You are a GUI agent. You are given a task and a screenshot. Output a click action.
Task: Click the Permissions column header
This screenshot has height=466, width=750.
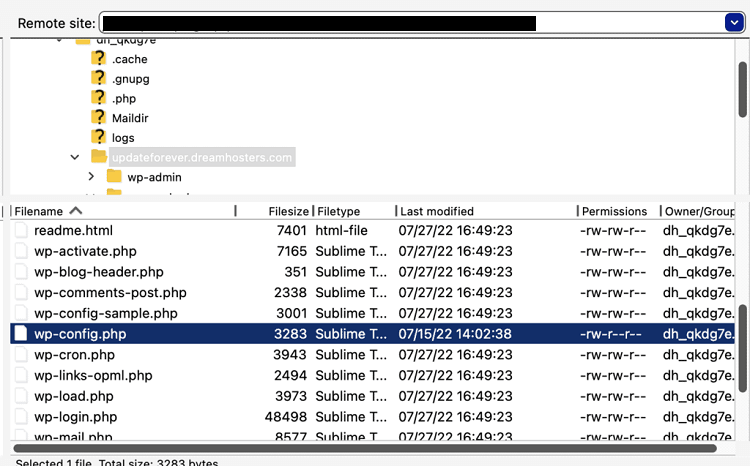[x=614, y=211]
